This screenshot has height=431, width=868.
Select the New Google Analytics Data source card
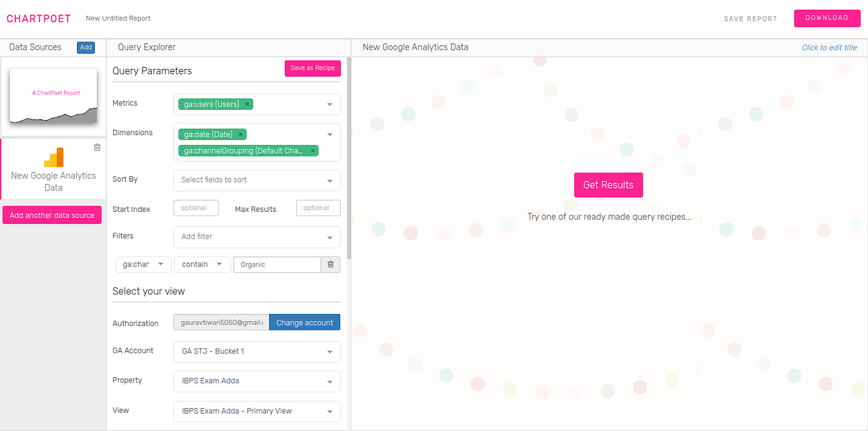coord(53,170)
